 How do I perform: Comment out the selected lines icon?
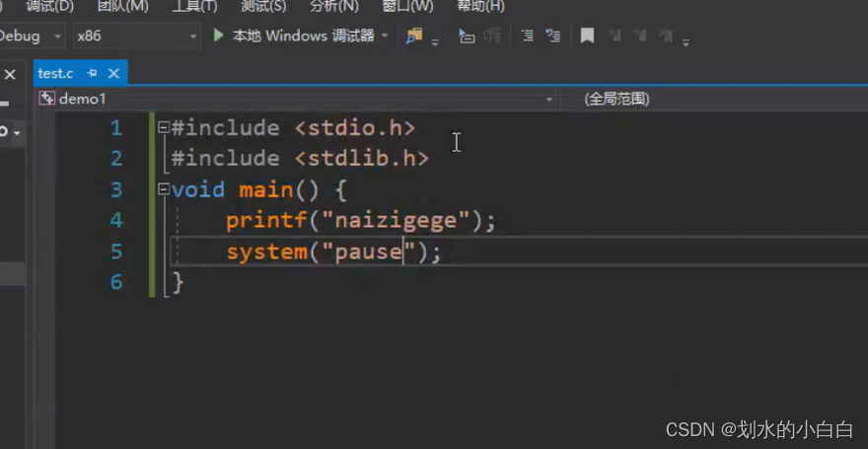[x=528, y=36]
